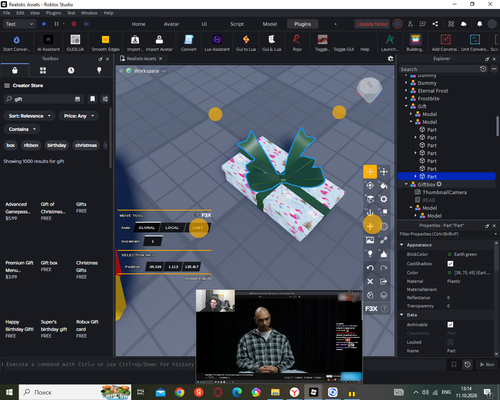Open the AI Assistant plugin
Screen dimensions: 500x400
tap(48, 40)
